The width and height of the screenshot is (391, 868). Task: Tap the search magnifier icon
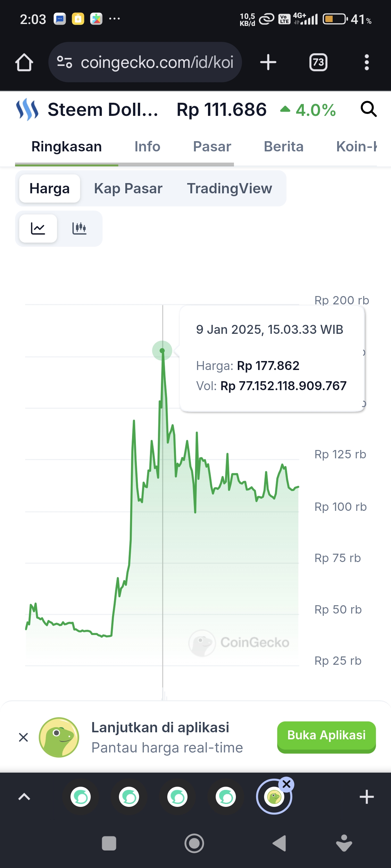(x=368, y=109)
